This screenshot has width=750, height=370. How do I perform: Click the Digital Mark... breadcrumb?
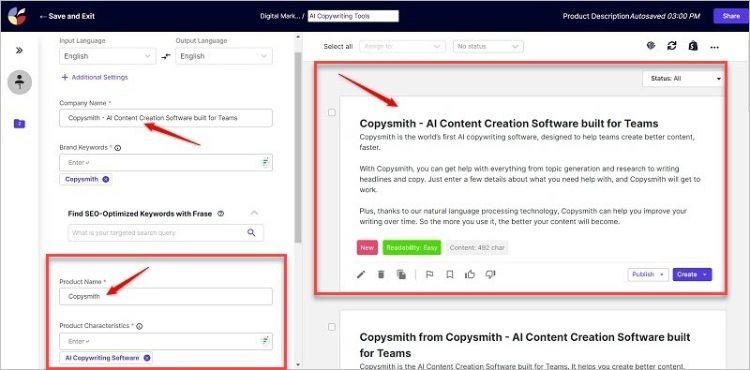[280, 16]
